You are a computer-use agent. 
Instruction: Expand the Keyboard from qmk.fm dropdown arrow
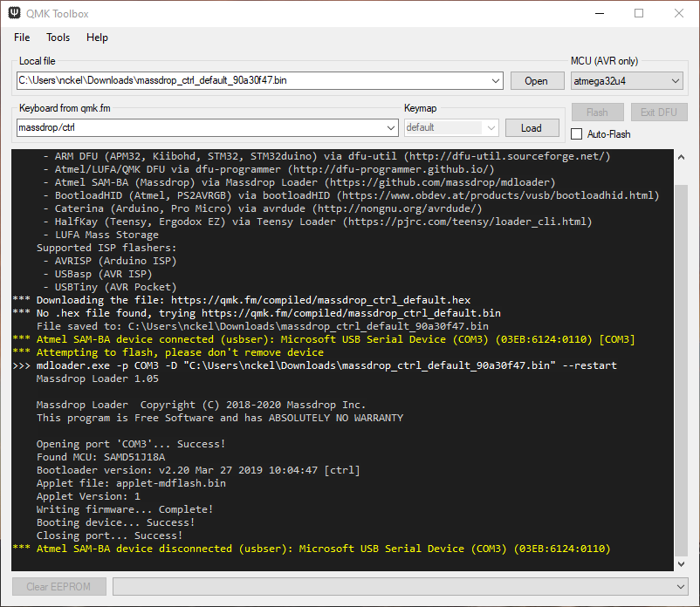[391, 128]
